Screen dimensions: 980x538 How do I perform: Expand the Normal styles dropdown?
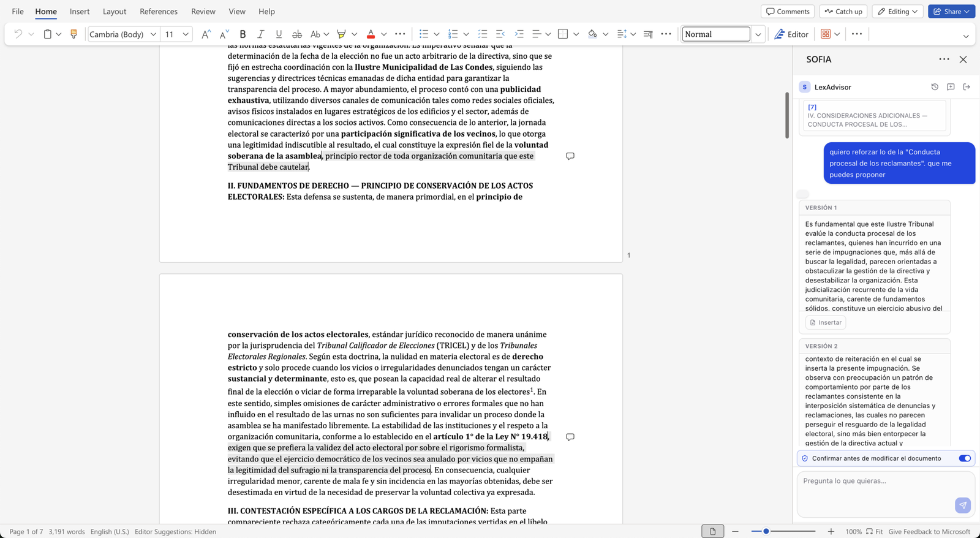pyautogui.click(x=758, y=34)
